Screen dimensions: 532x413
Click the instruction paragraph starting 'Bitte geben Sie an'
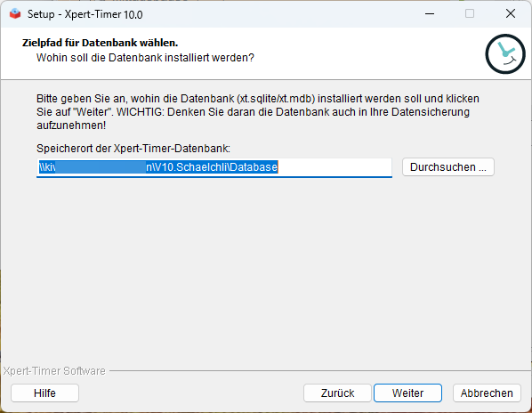tap(258, 111)
